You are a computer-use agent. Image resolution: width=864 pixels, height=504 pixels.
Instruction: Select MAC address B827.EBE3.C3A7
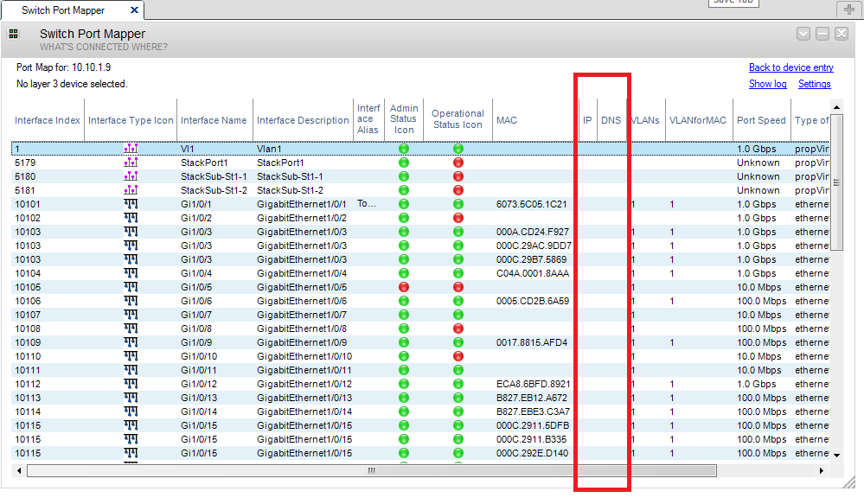(533, 411)
